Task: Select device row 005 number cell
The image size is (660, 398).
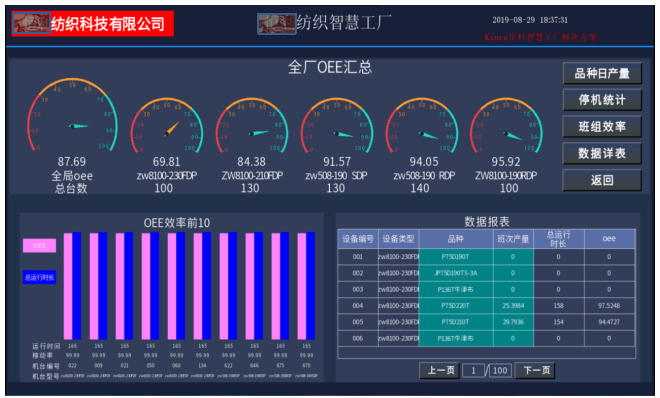Action: 358,322
